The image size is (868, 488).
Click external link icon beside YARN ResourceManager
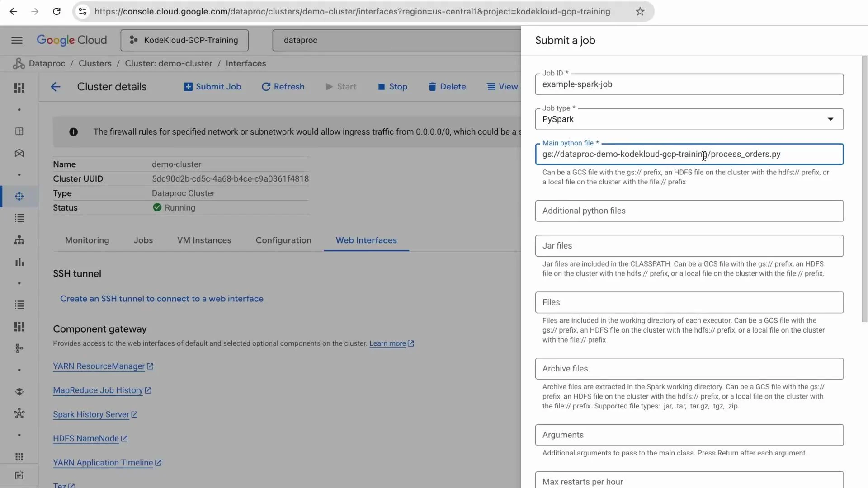coord(150,366)
